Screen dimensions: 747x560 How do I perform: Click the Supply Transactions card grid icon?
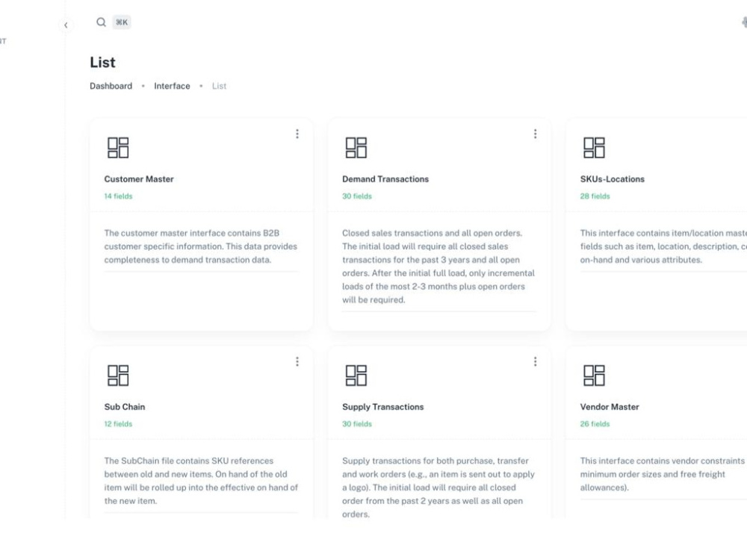coord(357,375)
